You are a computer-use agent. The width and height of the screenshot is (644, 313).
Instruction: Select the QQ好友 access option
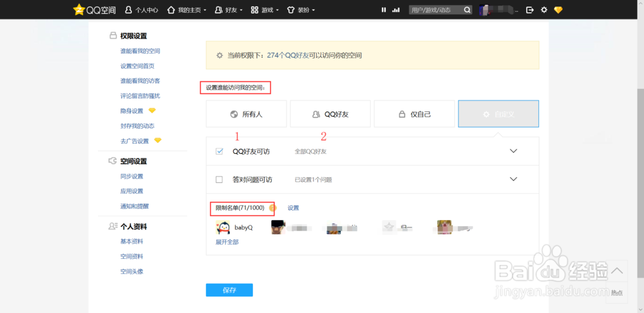(x=330, y=114)
